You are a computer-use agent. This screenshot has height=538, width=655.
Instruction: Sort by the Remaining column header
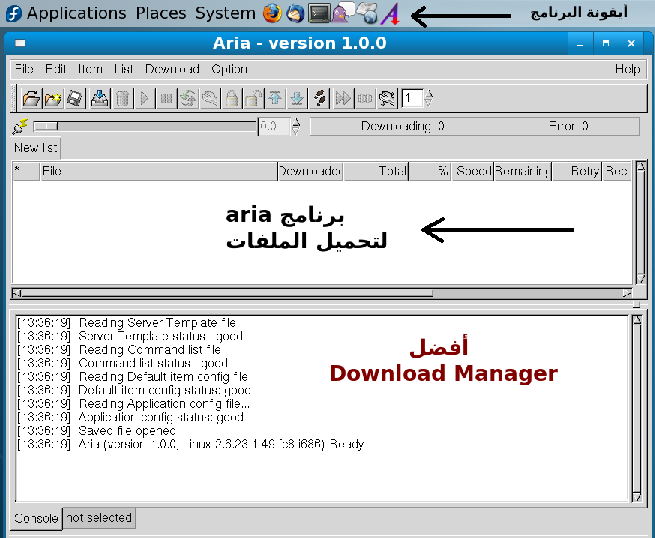click(x=523, y=171)
